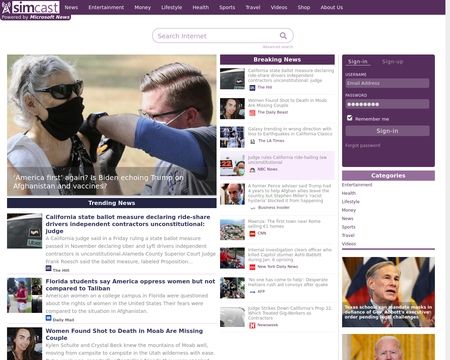Viewport: 450px width, 360px height.
Task: Click the NBC News source icon
Action: coord(252,169)
